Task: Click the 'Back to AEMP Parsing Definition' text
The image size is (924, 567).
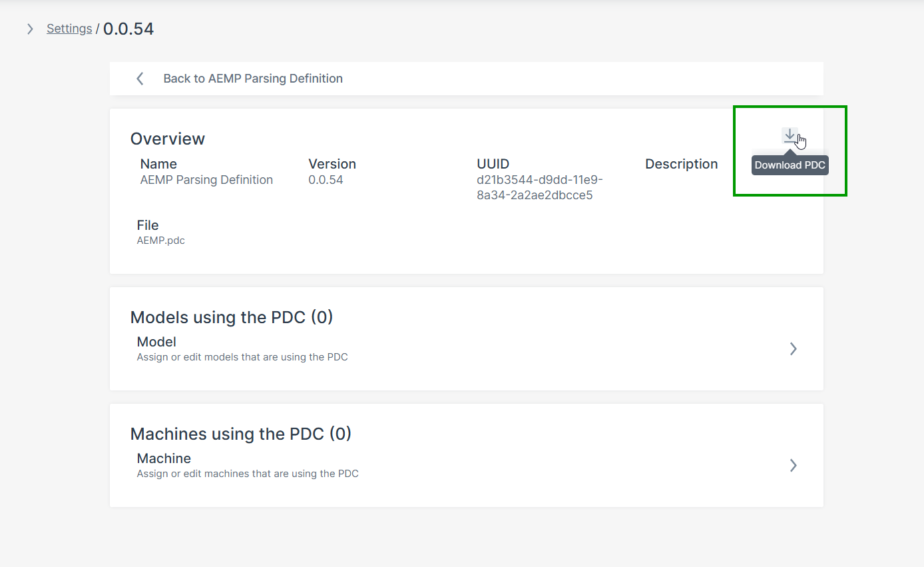Action: pyautogui.click(x=253, y=79)
